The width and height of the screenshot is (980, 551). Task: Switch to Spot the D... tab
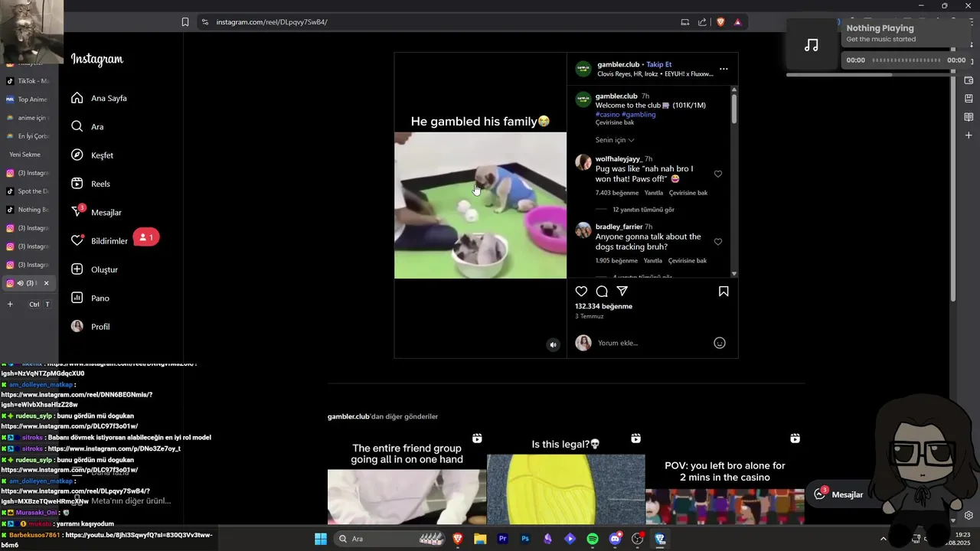[x=28, y=191]
